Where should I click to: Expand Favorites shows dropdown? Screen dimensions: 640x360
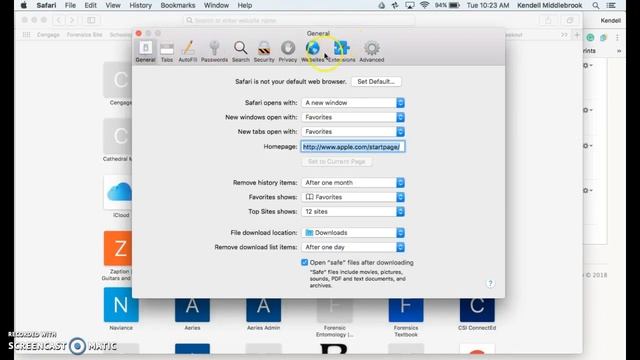353,197
